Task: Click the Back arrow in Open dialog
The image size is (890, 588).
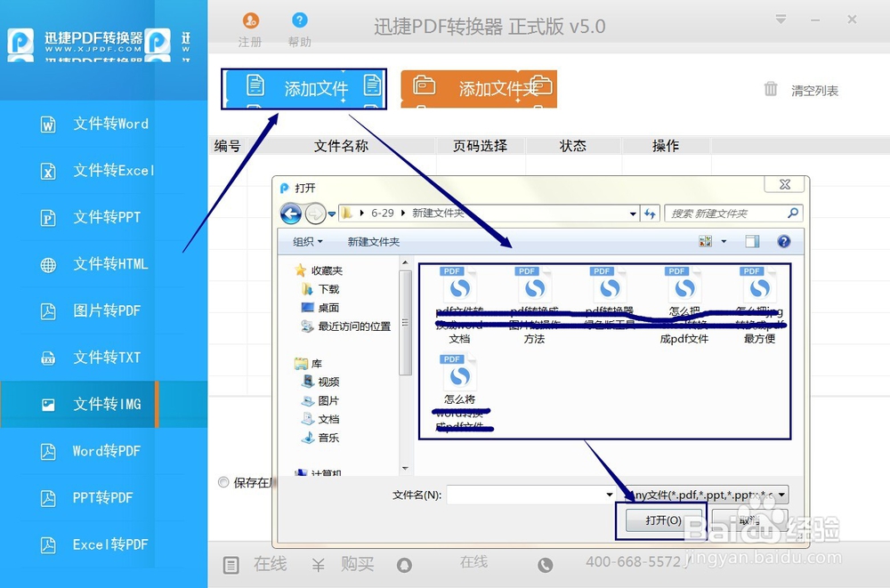Action: 291,213
